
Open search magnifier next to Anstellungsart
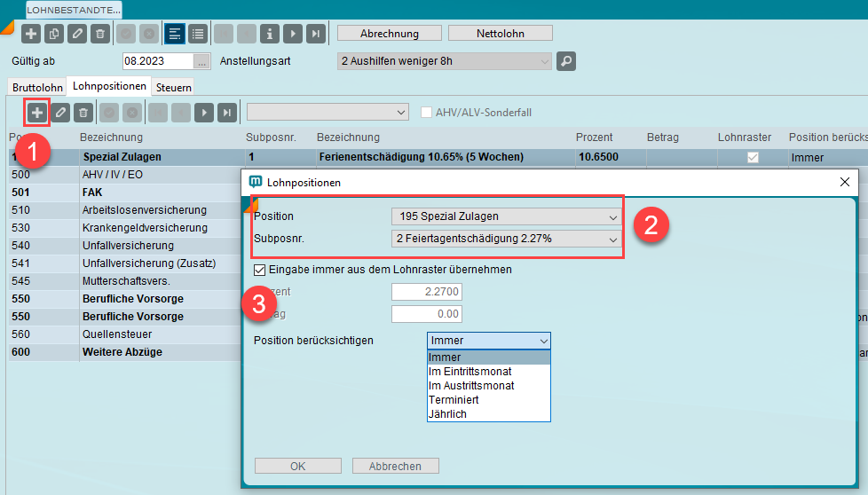[565, 61]
